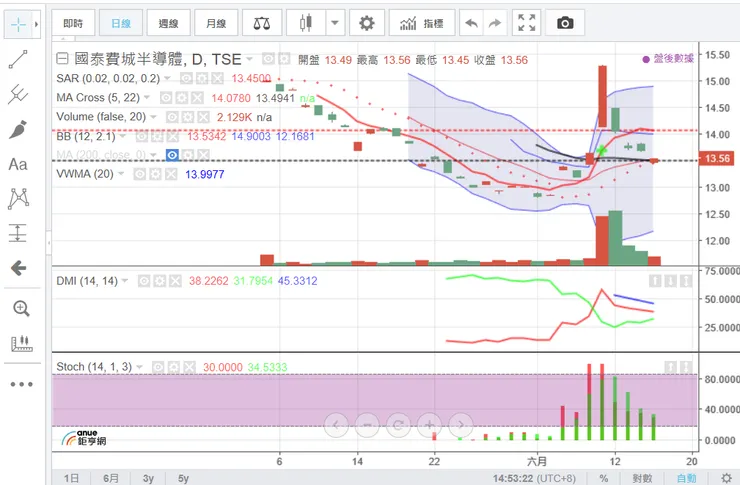740x485 pixels.
Task: Remove the DMI indicator
Action: click(x=175, y=281)
